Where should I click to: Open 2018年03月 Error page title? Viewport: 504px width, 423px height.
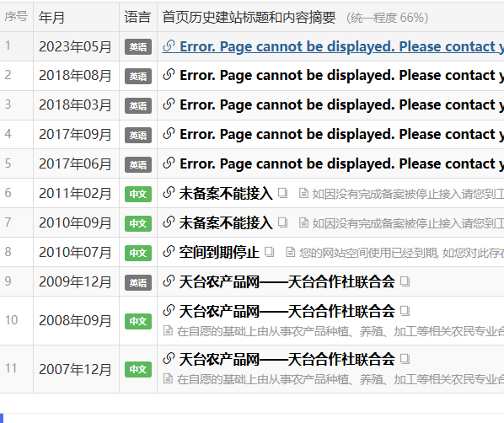(x=341, y=104)
